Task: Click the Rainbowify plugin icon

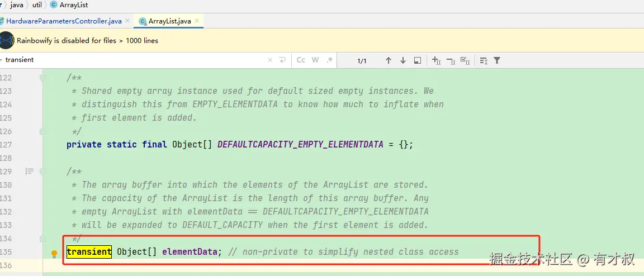Action: point(7,40)
